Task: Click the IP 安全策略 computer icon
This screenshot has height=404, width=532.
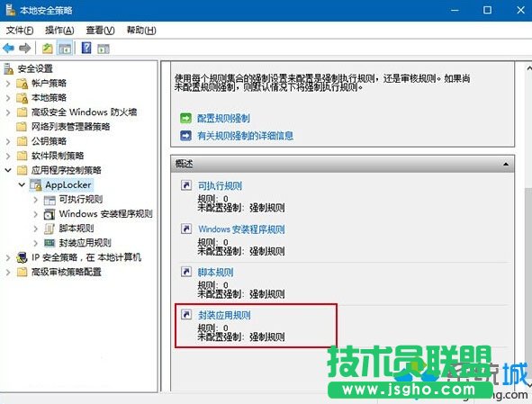Action: tap(22, 258)
